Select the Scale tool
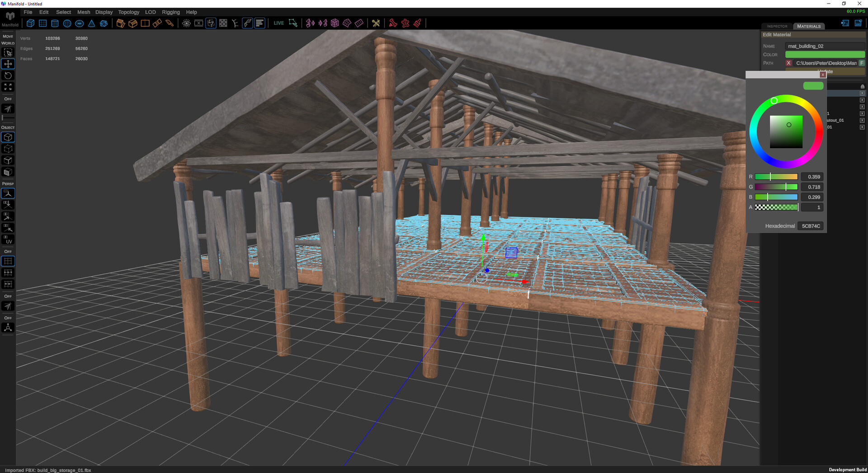This screenshot has height=473, width=868. pyautogui.click(x=8, y=87)
